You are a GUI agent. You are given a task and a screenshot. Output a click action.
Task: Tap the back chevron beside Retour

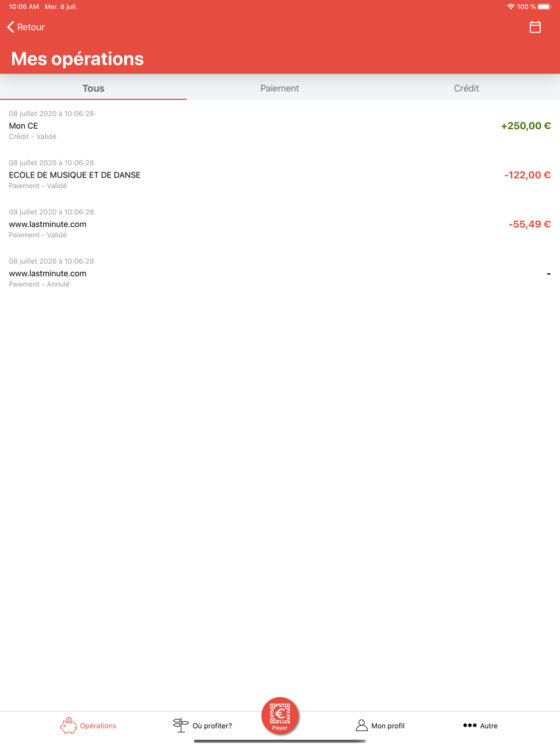(11, 27)
